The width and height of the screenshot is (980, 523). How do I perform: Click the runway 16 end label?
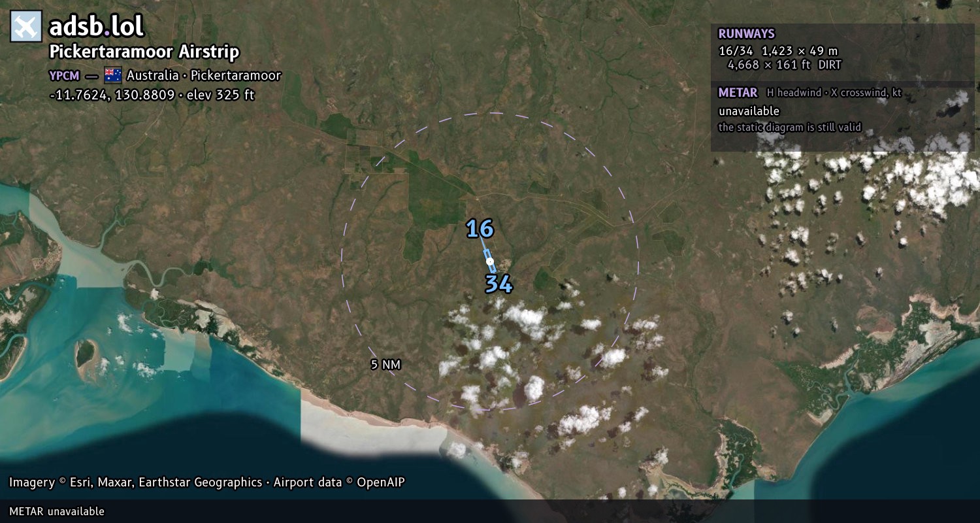tap(480, 229)
